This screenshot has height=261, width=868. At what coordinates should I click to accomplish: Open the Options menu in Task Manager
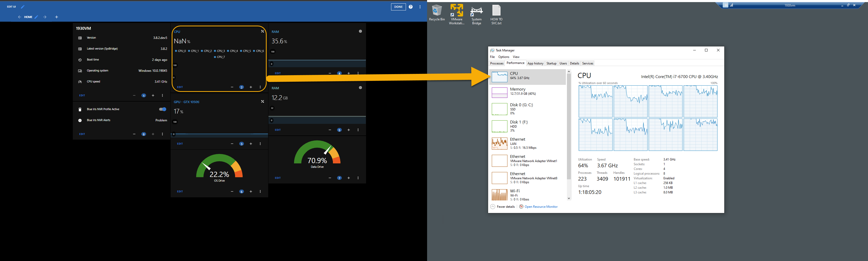pos(504,57)
